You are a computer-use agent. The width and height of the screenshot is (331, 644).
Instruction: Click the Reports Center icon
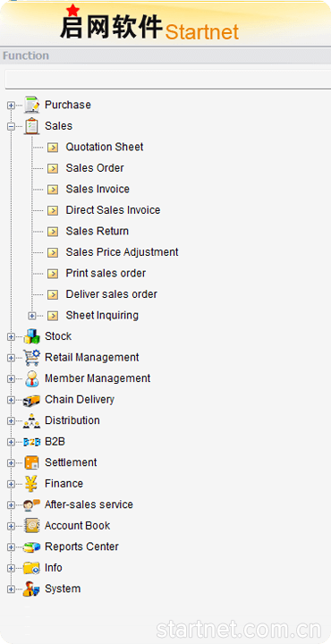click(x=31, y=547)
